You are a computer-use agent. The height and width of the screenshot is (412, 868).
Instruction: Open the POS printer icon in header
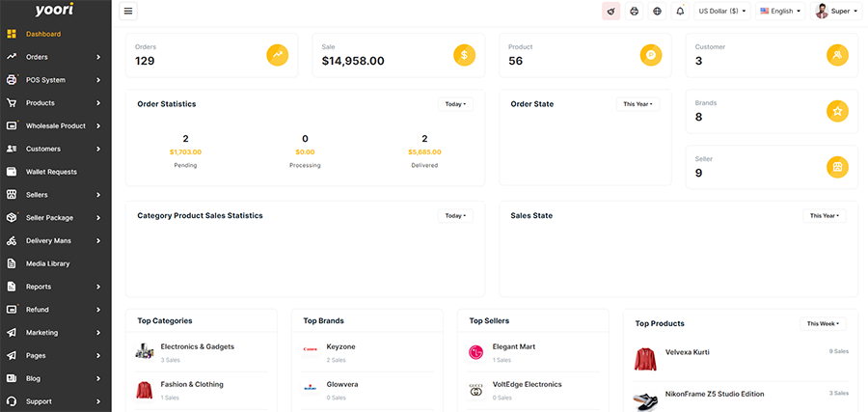pos(634,12)
